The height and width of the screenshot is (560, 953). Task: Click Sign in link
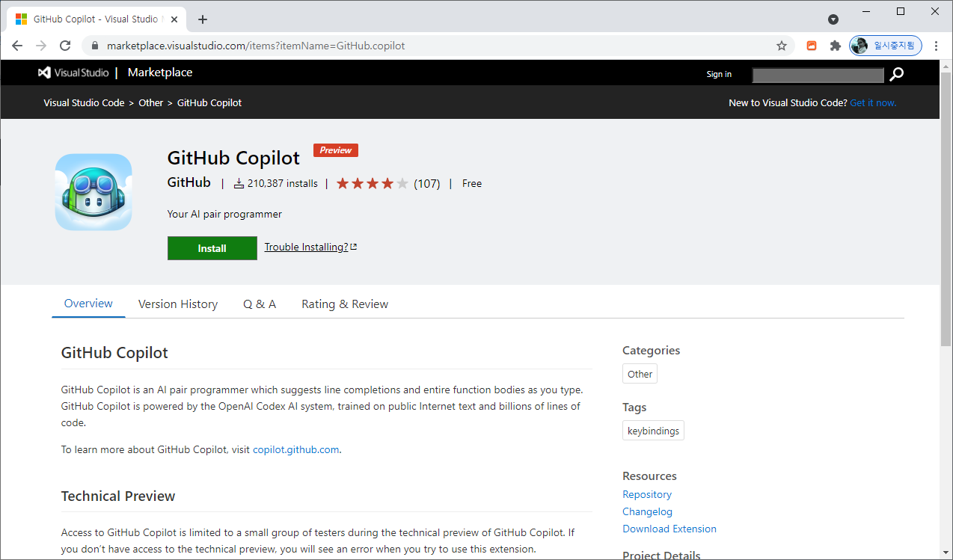[719, 74]
